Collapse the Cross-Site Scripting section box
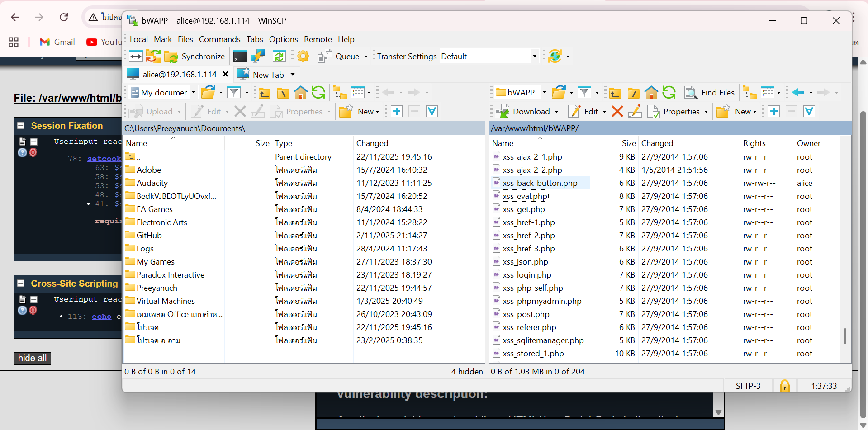The width and height of the screenshot is (868, 430). [x=21, y=284]
